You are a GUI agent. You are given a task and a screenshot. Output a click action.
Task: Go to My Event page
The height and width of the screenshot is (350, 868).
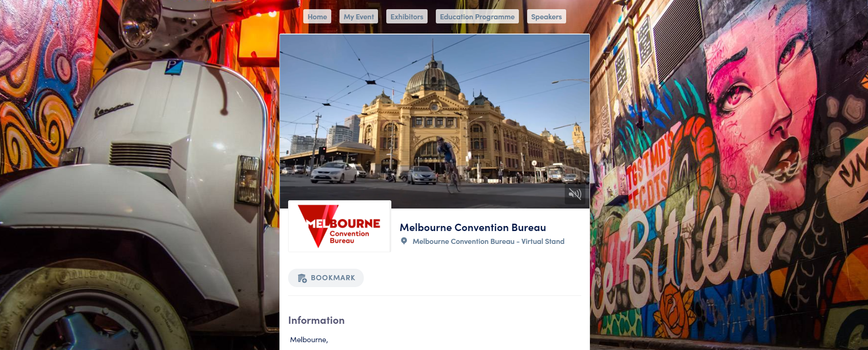point(359,17)
